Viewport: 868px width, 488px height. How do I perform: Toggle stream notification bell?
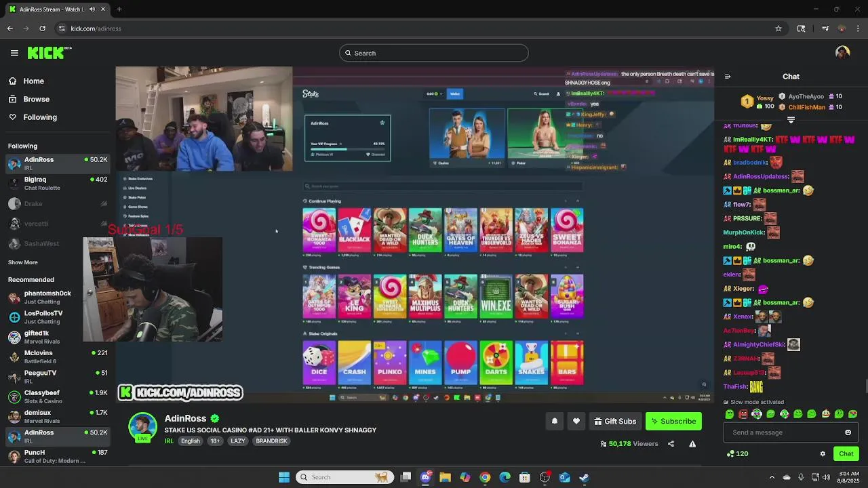554,421
